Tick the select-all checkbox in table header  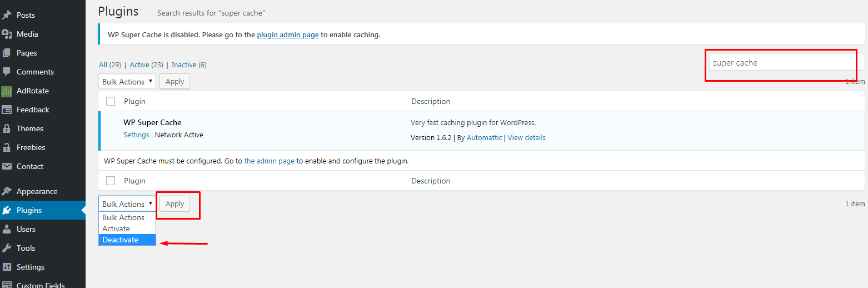click(x=111, y=101)
